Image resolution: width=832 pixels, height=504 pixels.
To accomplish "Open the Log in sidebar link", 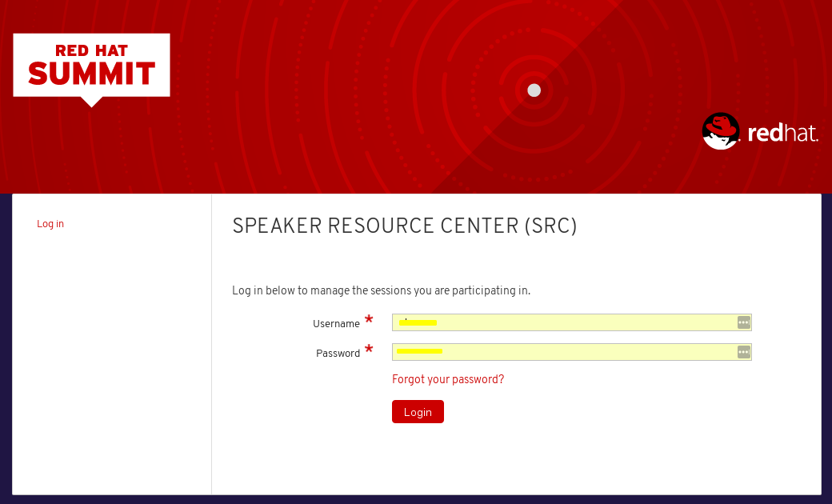I will pyautogui.click(x=50, y=224).
